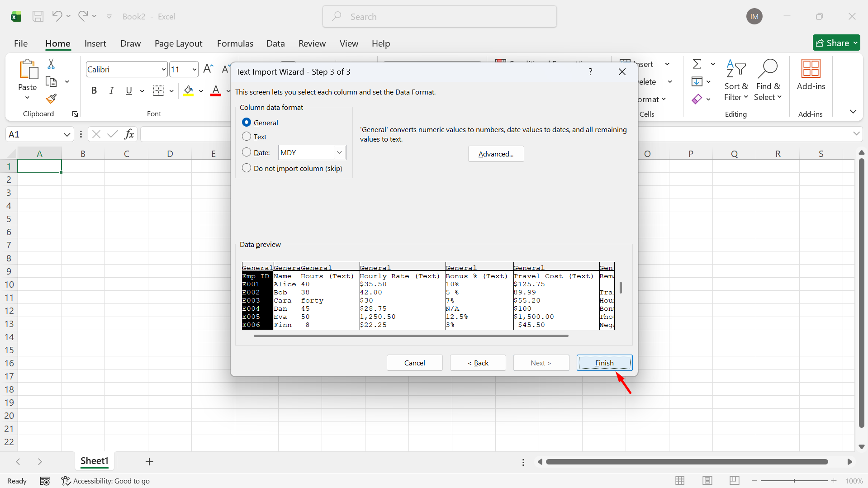Switch to the Page Layout tab

pos(178,43)
